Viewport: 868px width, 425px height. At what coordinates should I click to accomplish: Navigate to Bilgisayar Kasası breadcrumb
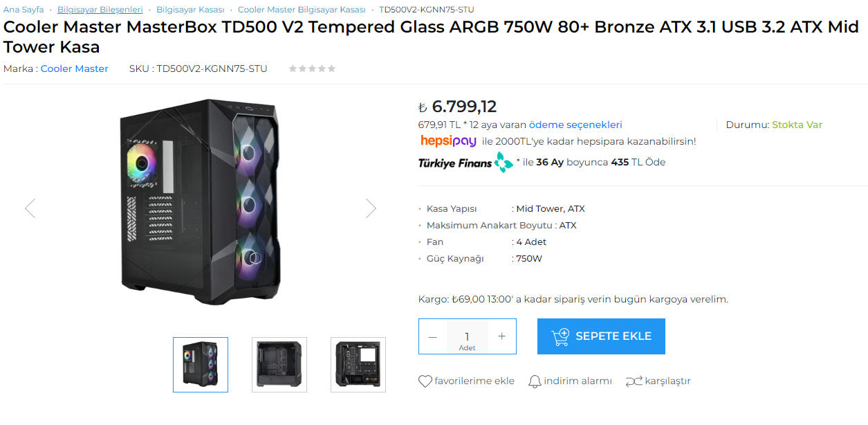(x=190, y=10)
